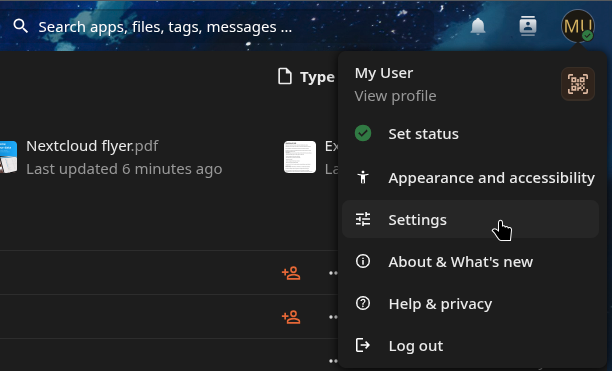The image size is (612, 371).
Task: Open Nextcloud flyer.pdf thumbnail
Action: (x=8, y=157)
